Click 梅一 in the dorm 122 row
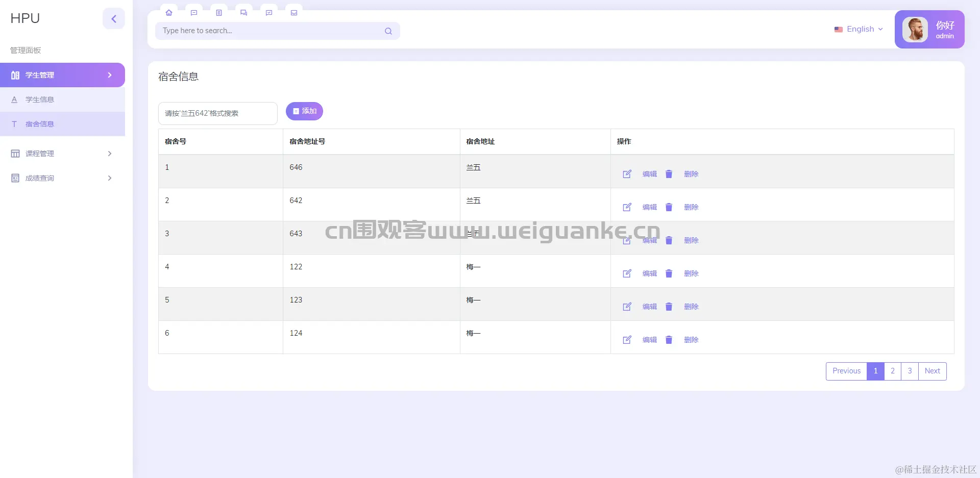Image resolution: width=980 pixels, height=478 pixels. [473, 267]
